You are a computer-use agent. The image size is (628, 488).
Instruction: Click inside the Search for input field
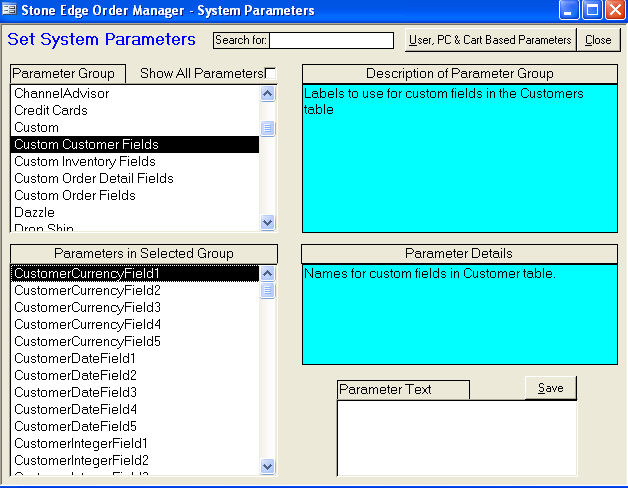pyautogui.click(x=331, y=40)
